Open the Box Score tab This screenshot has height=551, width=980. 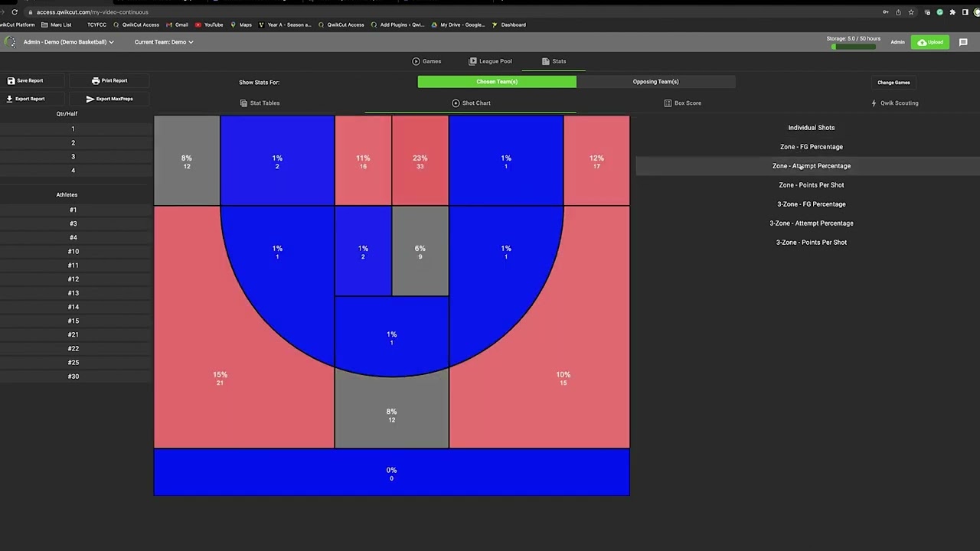coord(683,103)
